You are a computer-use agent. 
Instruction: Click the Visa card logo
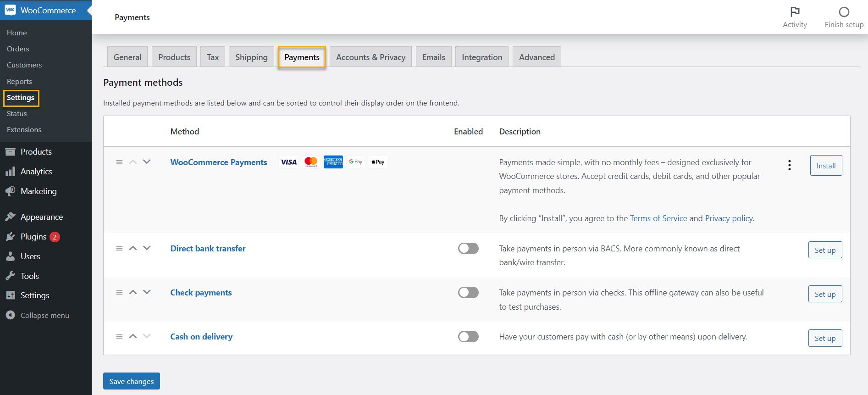pyautogui.click(x=289, y=162)
